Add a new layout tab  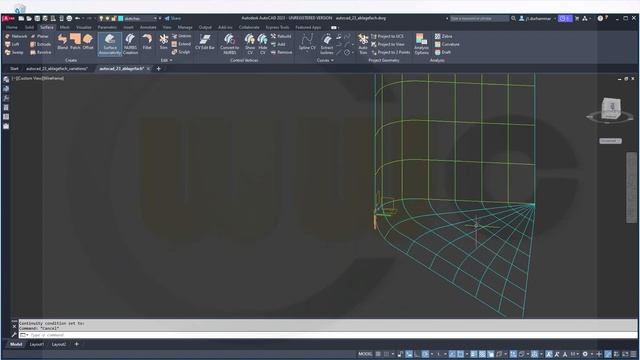tap(76, 344)
